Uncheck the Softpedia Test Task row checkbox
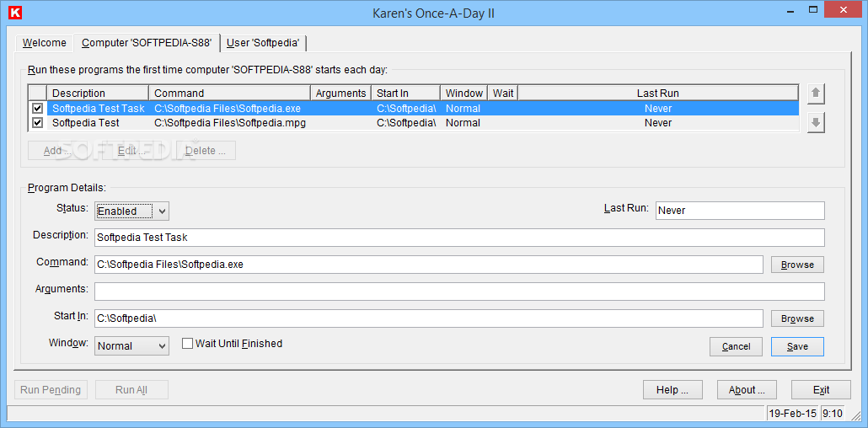868x428 pixels. pos(38,109)
